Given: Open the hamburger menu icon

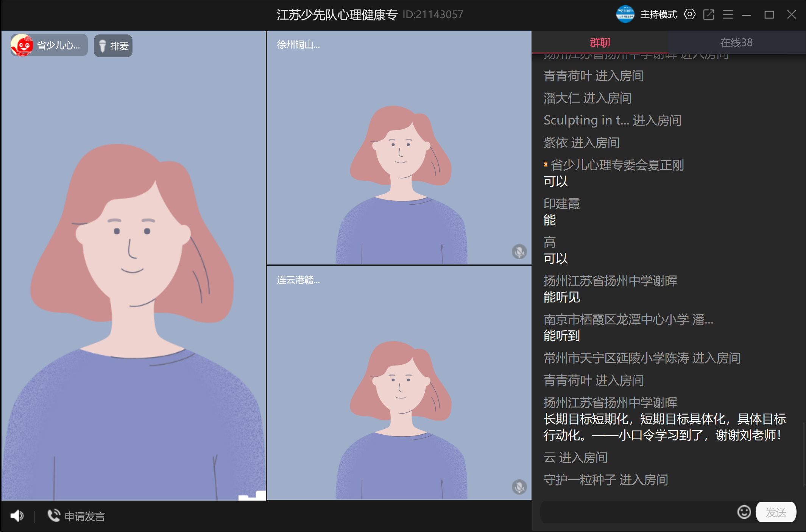Looking at the screenshot, I should click(728, 14).
